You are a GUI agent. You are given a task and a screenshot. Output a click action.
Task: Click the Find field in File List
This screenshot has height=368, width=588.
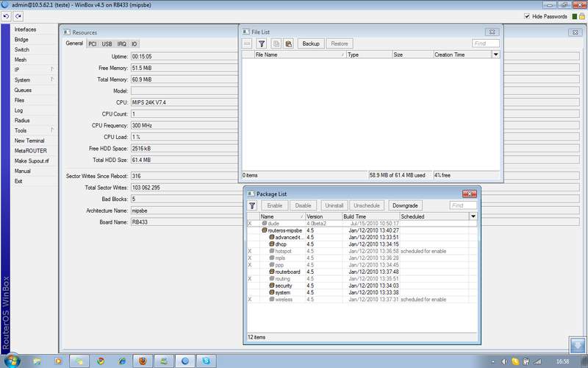pyautogui.click(x=486, y=43)
